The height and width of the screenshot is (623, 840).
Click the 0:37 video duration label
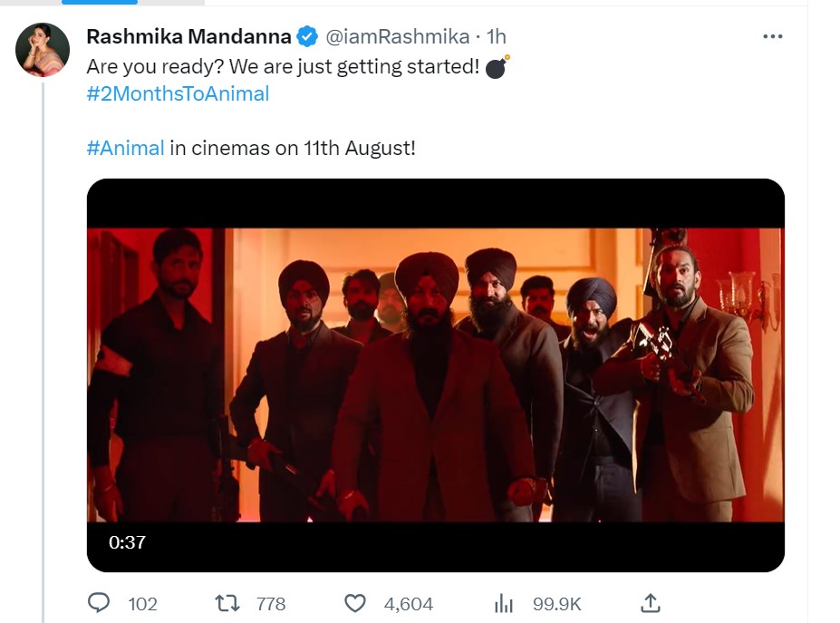[x=127, y=543]
